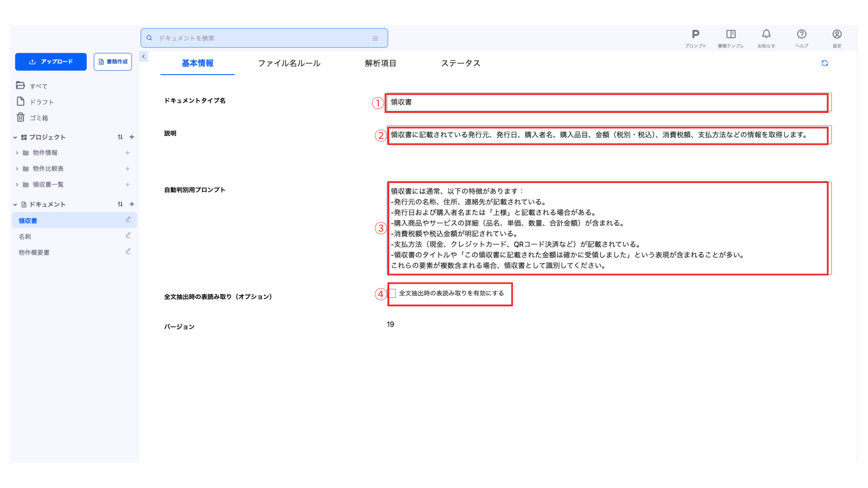This screenshot has width=868, height=488.
Task: Click the アップロード button
Action: coord(51,62)
